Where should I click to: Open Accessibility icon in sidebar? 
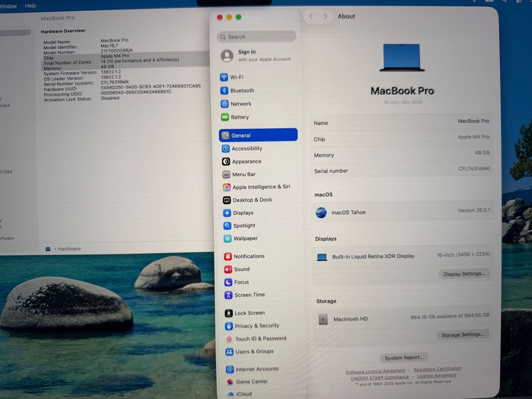tap(226, 149)
